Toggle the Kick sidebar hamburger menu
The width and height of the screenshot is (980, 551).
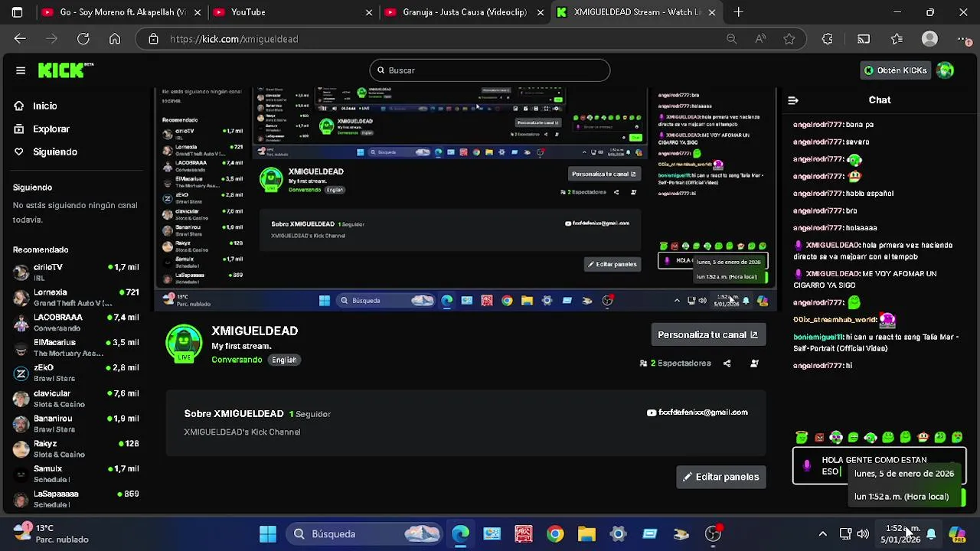[21, 70]
